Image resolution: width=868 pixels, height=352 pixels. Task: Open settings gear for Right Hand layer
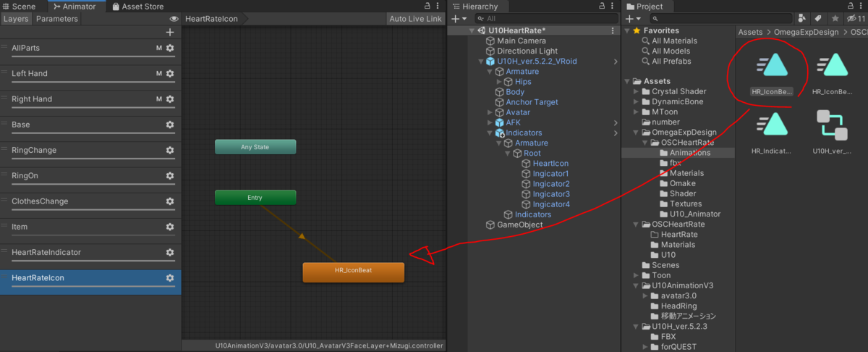[170, 99]
